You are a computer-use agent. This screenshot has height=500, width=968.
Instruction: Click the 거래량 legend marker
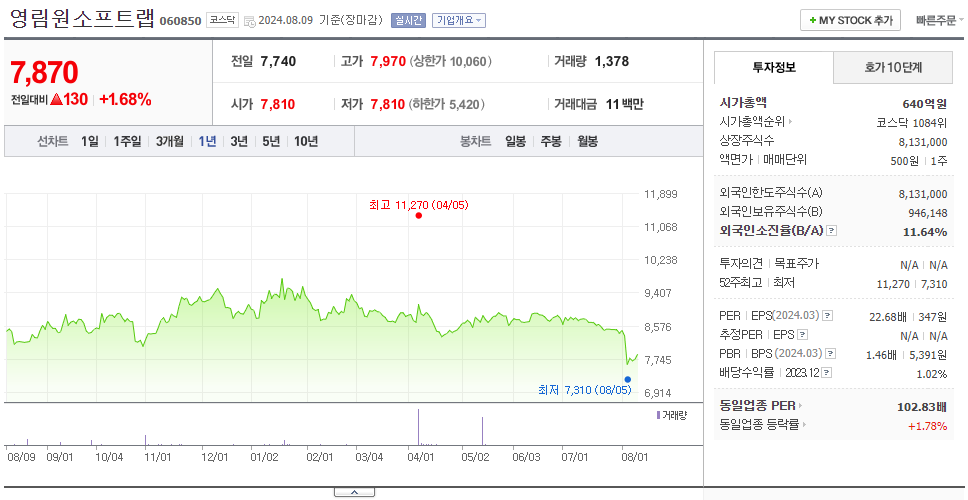click(658, 415)
